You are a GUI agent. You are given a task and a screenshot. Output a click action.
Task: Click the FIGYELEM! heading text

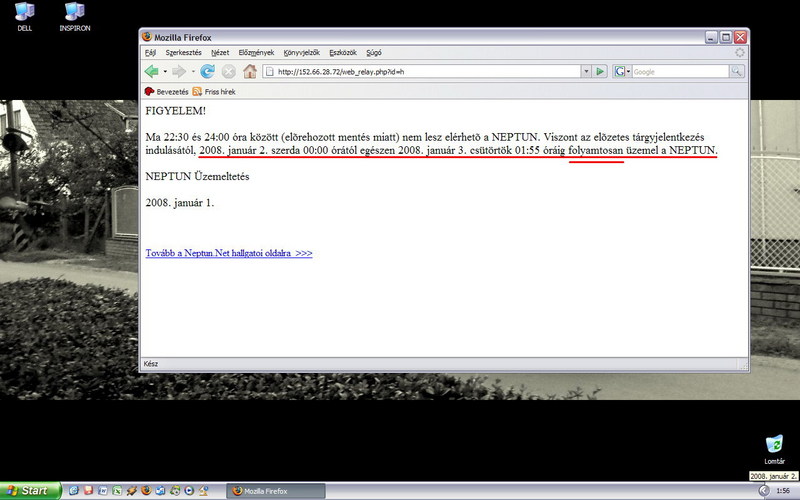(176, 111)
